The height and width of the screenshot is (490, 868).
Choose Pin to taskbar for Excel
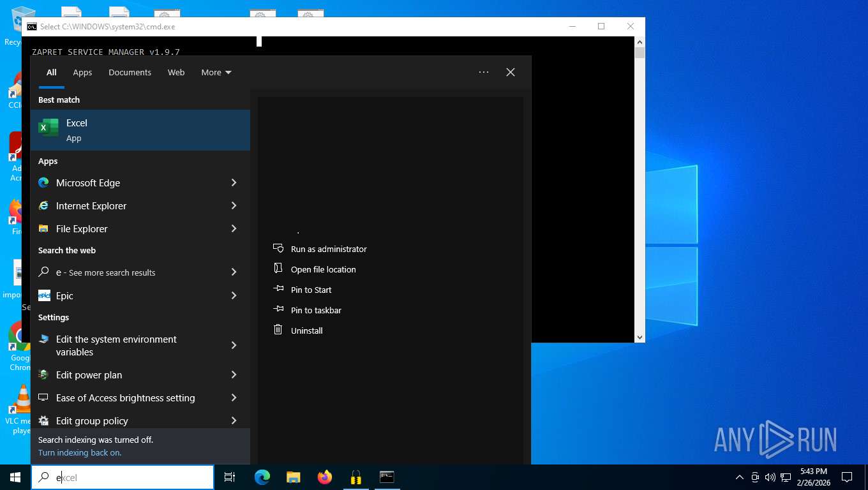point(316,310)
